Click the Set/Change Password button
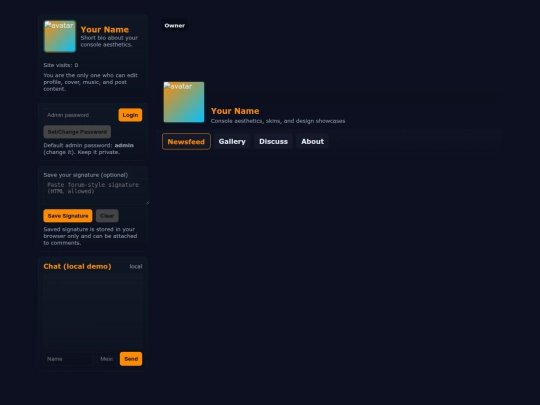The width and height of the screenshot is (540, 405). (x=77, y=132)
